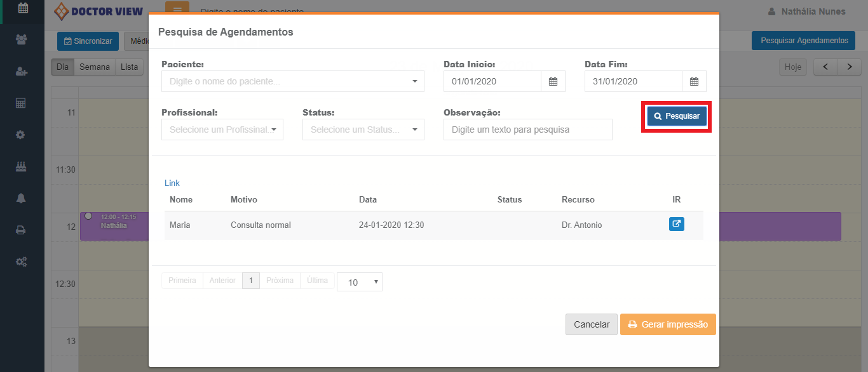
Task: Click the bell notifications icon in sidebar
Action: coord(21,198)
